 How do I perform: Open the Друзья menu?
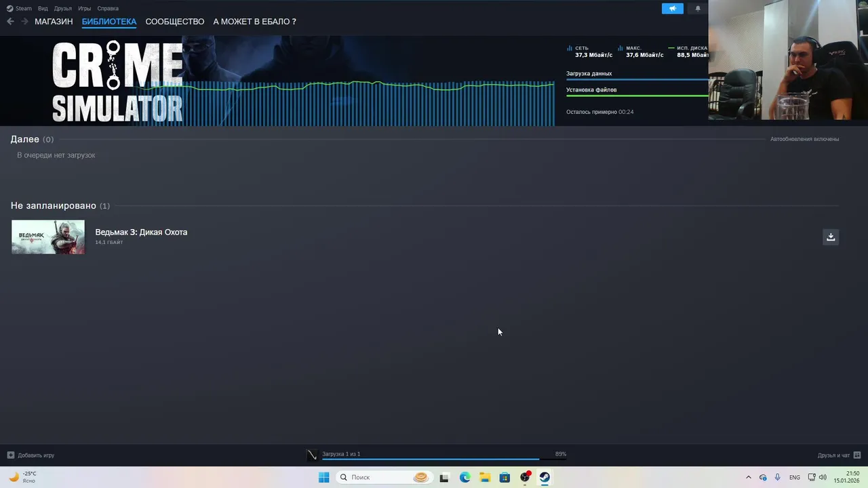[63, 9]
